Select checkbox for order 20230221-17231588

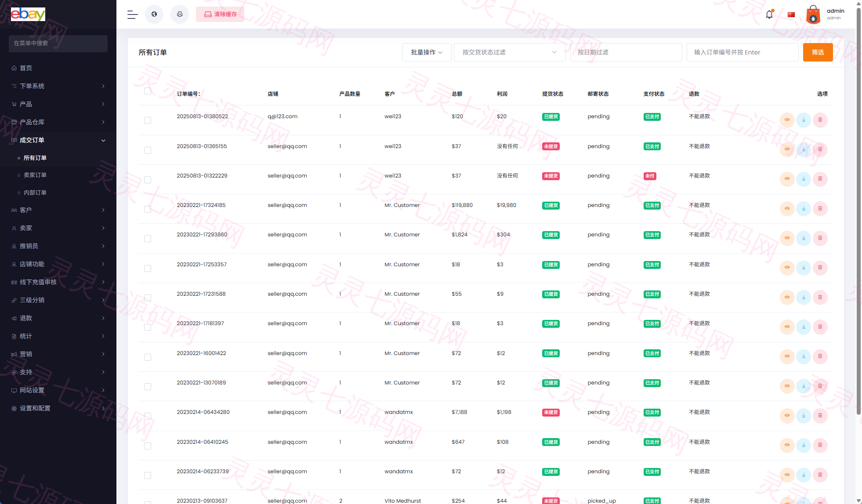[x=148, y=298]
